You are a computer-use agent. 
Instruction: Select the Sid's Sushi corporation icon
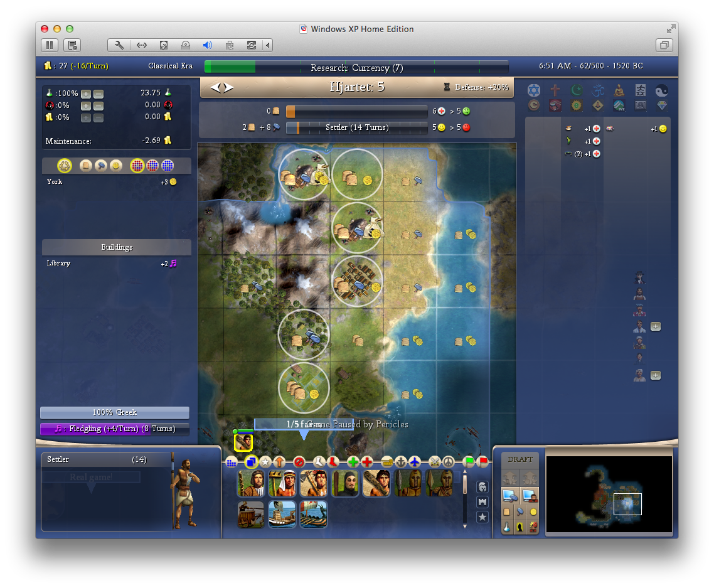point(555,105)
